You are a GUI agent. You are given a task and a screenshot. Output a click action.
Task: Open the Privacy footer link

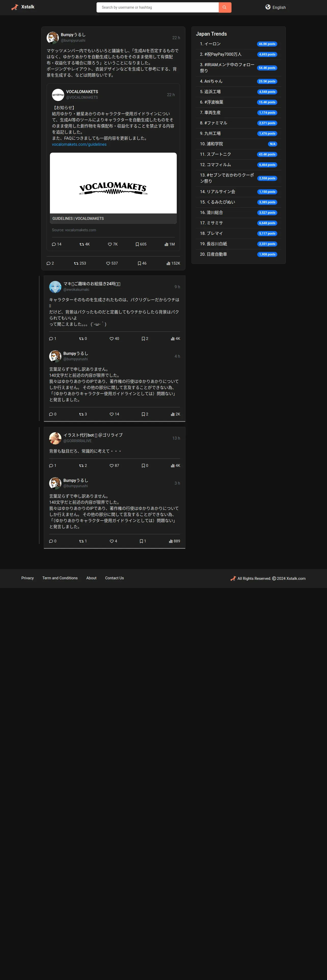28,578
